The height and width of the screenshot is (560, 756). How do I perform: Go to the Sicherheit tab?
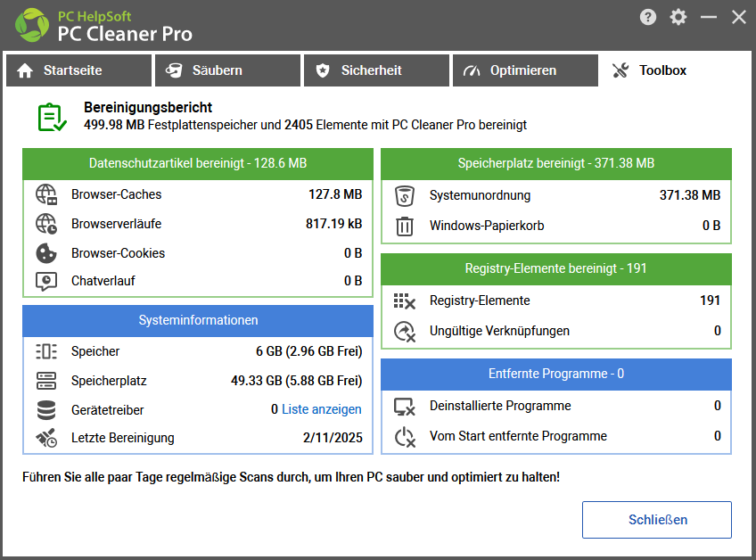coord(376,70)
